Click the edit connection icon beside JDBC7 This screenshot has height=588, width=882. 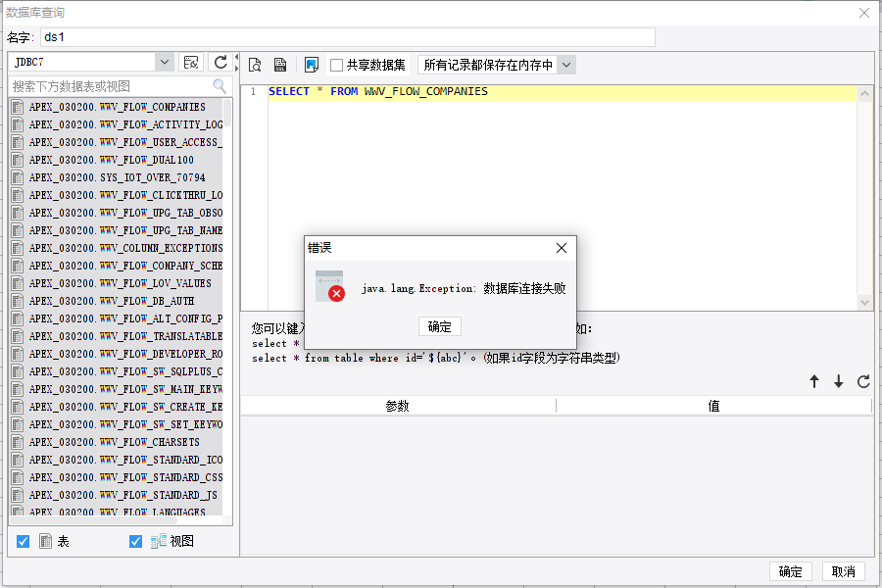(191, 63)
